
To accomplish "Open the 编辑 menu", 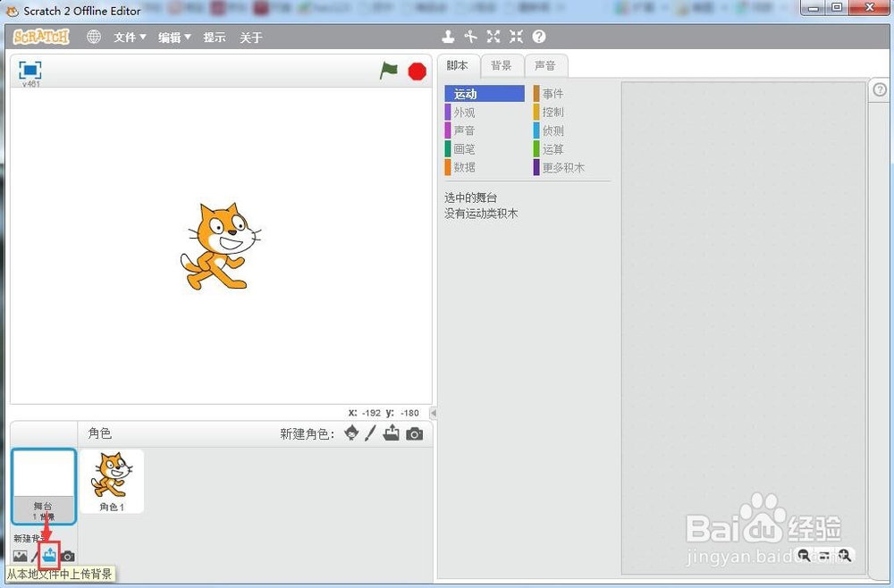I will click(174, 37).
